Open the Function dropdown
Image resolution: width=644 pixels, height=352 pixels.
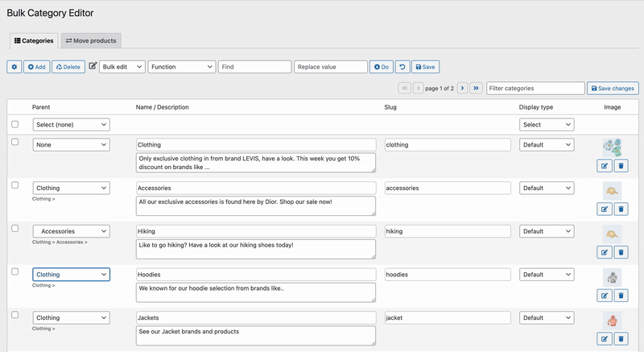[181, 67]
